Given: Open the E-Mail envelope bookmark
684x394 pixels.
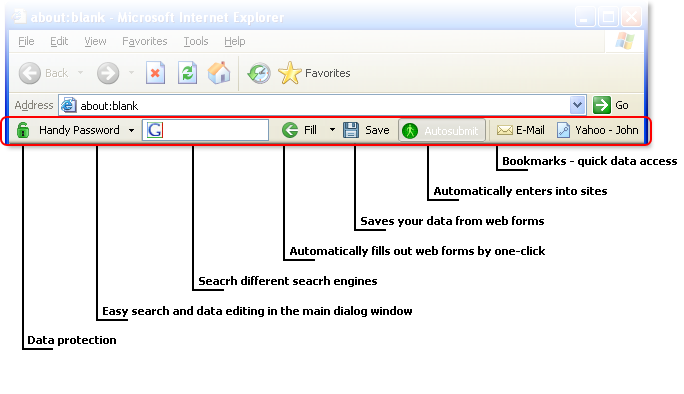Looking at the screenshot, I should point(521,130).
